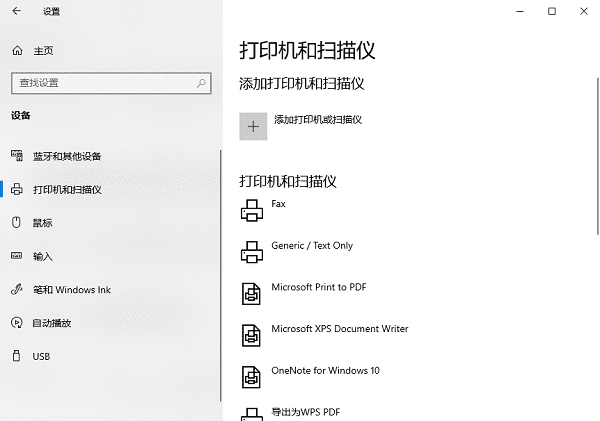The image size is (600, 421).
Task: Click into the 查找设置 search field
Action: tap(100, 83)
